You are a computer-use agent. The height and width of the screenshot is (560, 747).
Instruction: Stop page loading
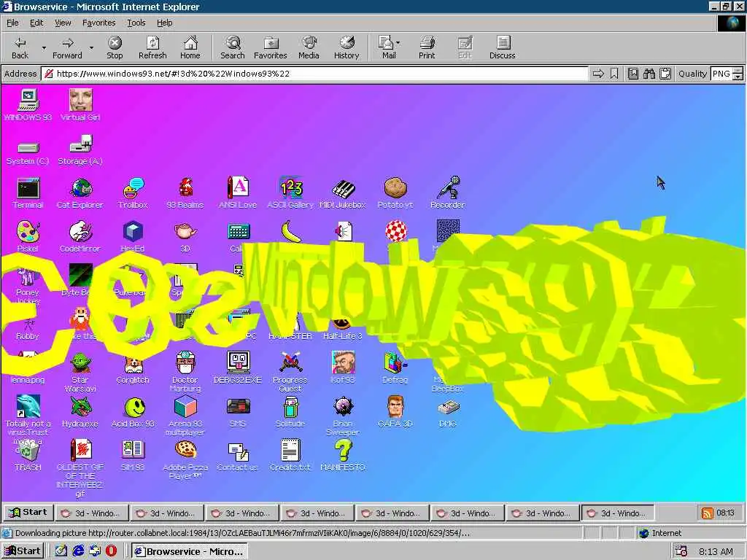[x=115, y=47]
